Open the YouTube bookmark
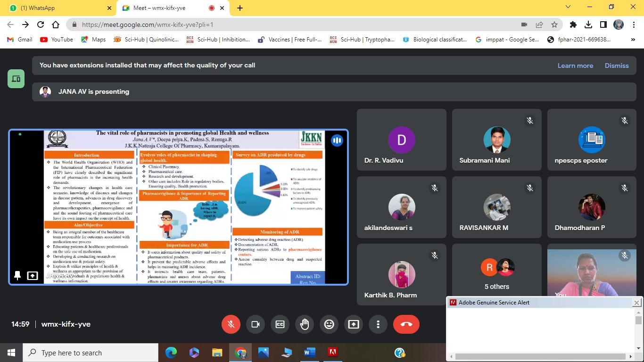 (57, 40)
